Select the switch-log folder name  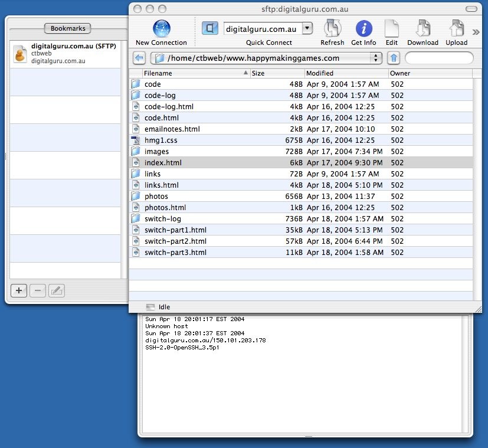(163, 218)
